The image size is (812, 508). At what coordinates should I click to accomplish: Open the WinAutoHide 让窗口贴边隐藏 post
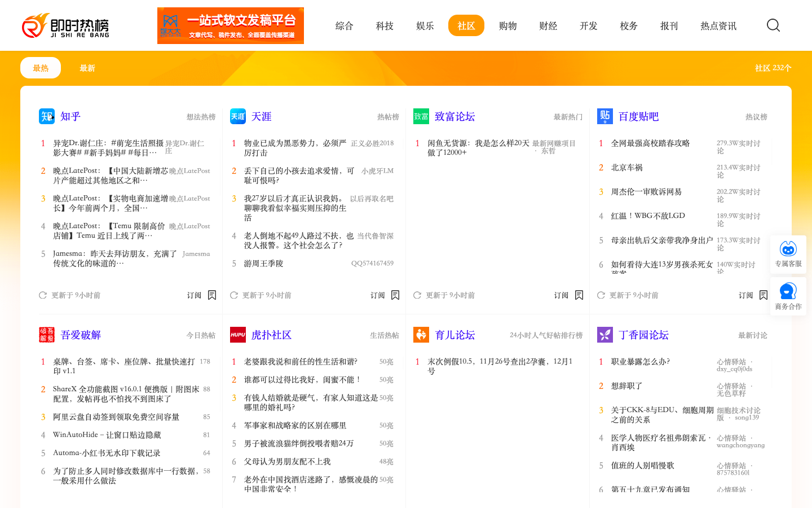(x=107, y=435)
